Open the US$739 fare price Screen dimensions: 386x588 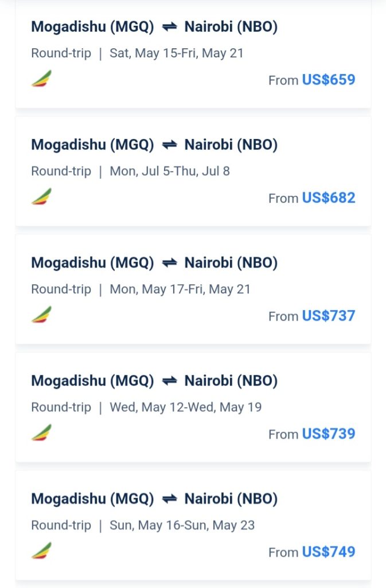(x=328, y=434)
